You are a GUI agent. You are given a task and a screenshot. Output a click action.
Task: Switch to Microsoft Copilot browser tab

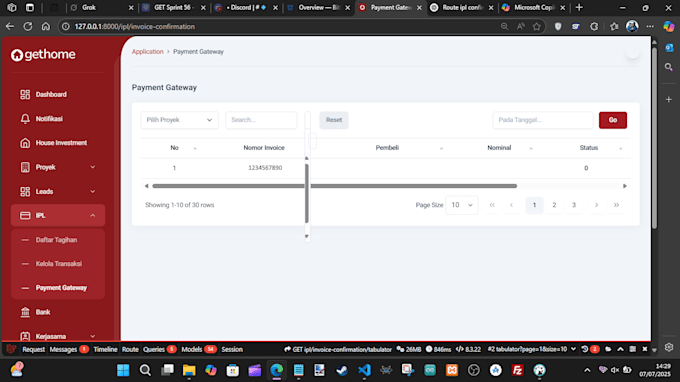point(533,8)
